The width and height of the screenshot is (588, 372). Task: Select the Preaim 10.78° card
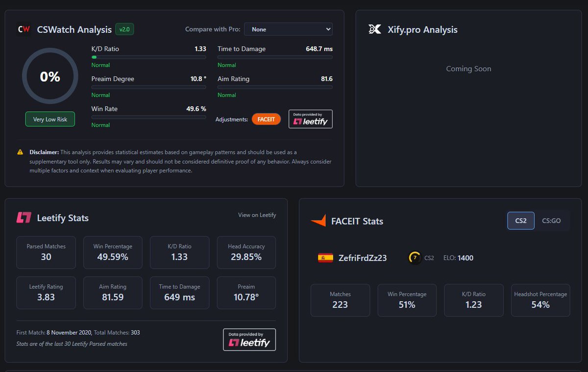tap(246, 293)
